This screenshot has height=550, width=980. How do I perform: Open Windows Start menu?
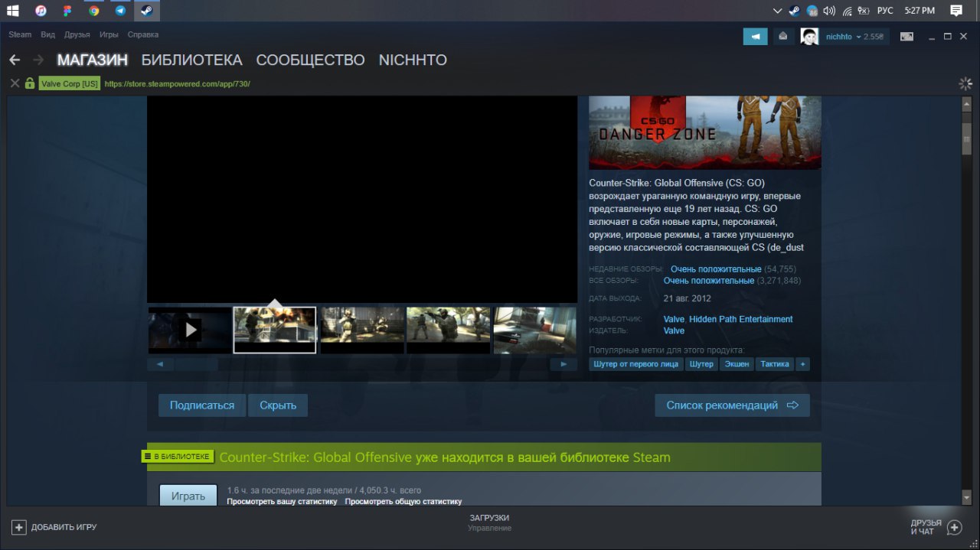pyautogui.click(x=13, y=11)
